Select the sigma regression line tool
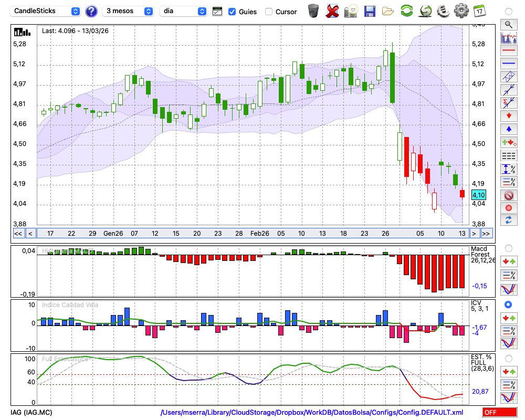 (509, 103)
